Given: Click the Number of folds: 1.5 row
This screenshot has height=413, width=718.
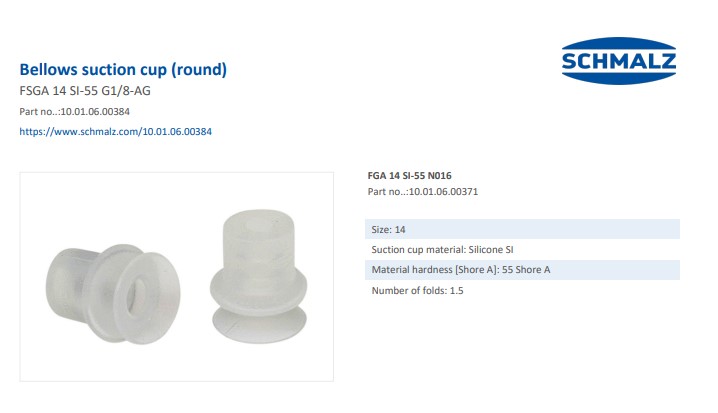Looking at the screenshot, I should coord(522,290).
